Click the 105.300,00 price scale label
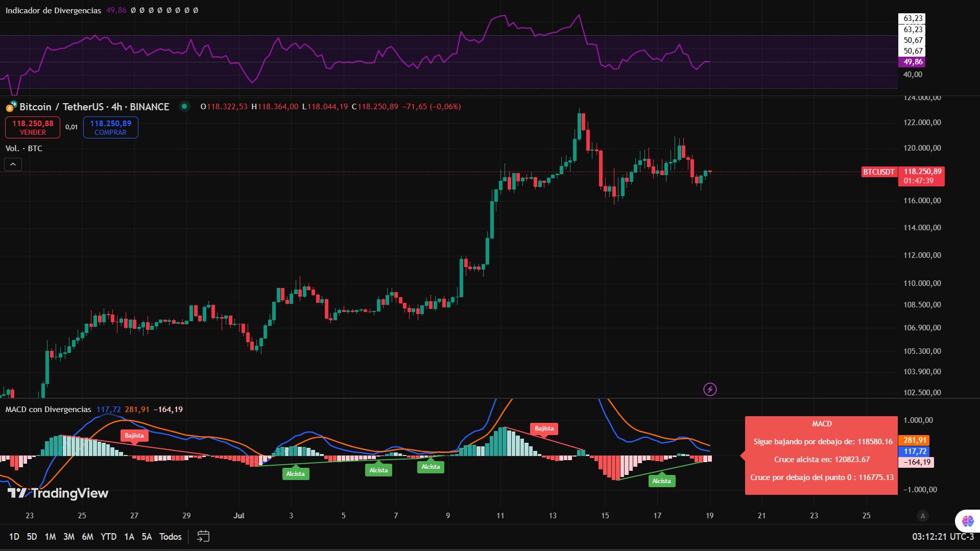 click(922, 351)
